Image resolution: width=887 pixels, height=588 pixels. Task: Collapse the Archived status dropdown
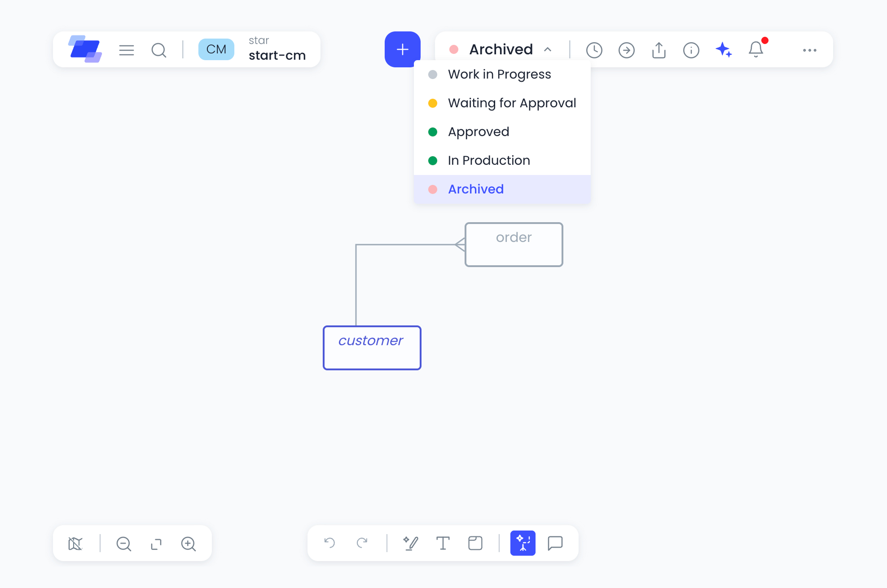501,49
